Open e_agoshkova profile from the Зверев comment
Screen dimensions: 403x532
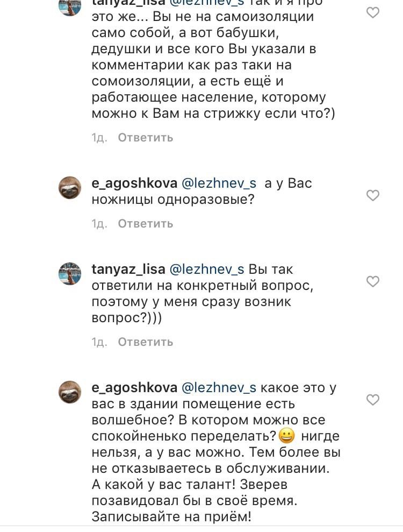pos(134,388)
